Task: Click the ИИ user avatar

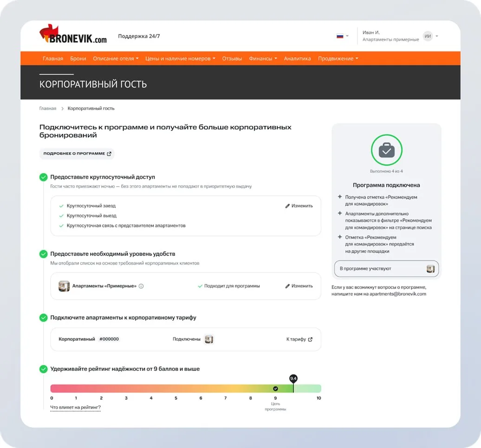Action: point(428,36)
